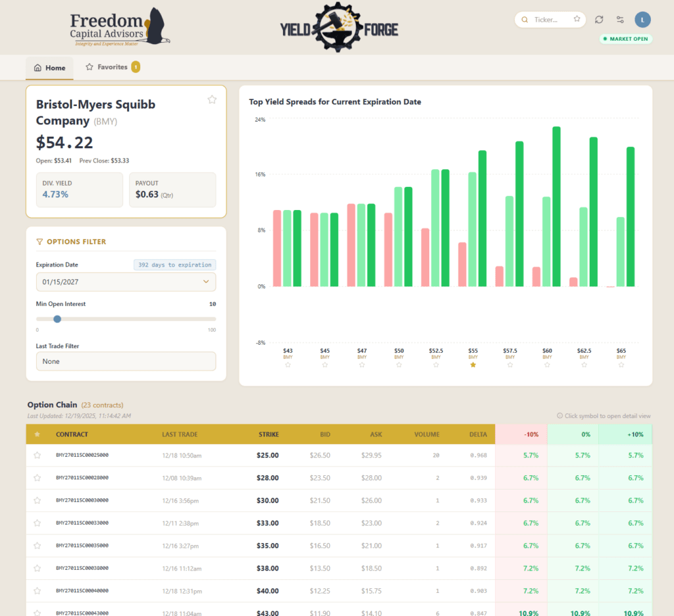This screenshot has width=674, height=616.
Task: Open the Last Trade Filter dropdown
Action: pyautogui.click(x=126, y=361)
